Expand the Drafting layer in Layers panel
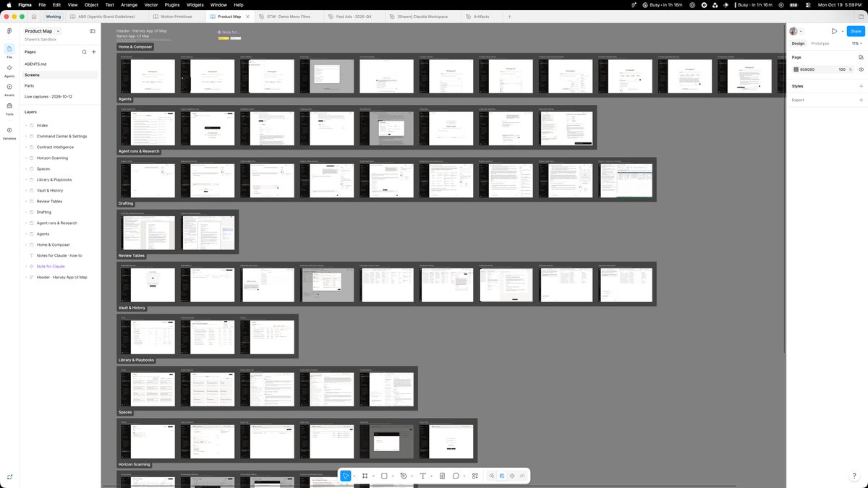The image size is (868, 488). coord(25,212)
